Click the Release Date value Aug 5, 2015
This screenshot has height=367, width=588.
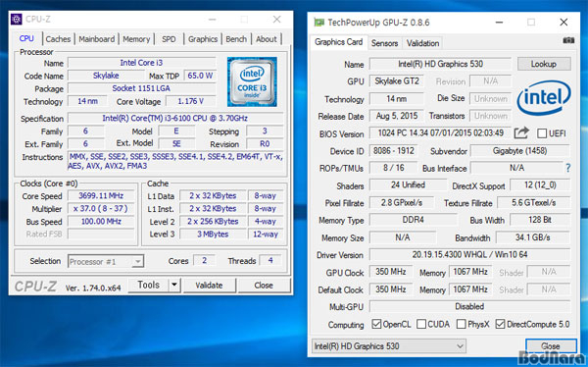tap(397, 116)
